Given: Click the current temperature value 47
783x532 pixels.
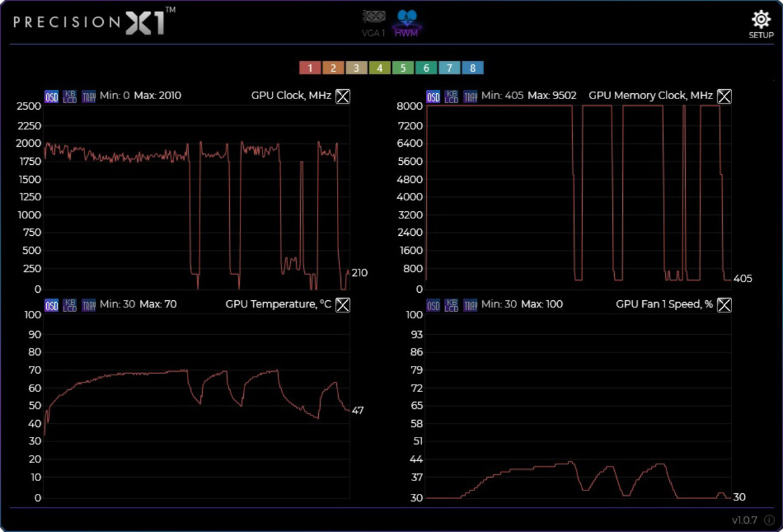Looking at the screenshot, I should [358, 411].
